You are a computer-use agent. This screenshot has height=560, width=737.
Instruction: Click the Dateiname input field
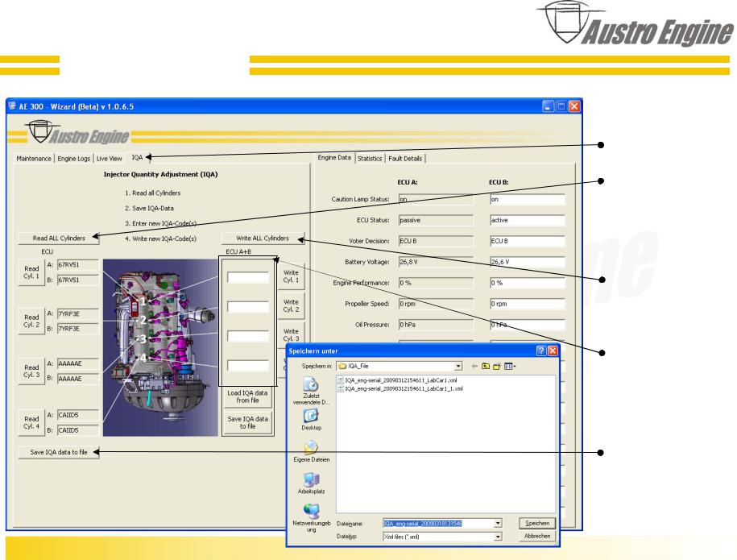(x=438, y=523)
